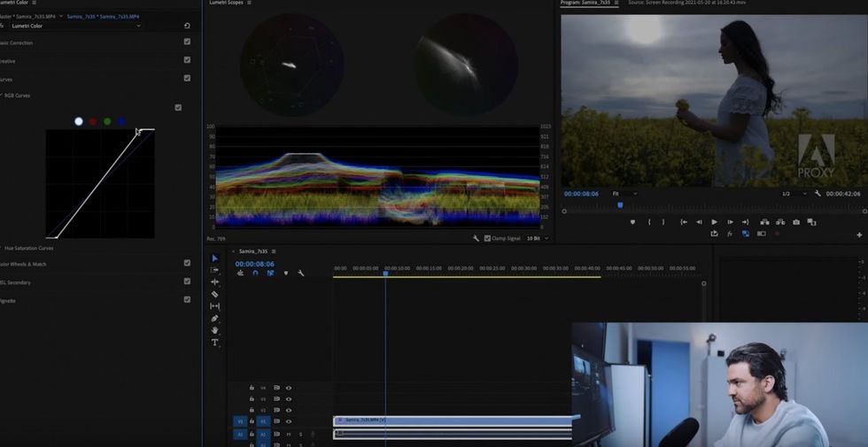The width and height of the screenshot is (868, 447).
Task: Disable Color Wheels & Match checkbox
Action: coord(187,263)
